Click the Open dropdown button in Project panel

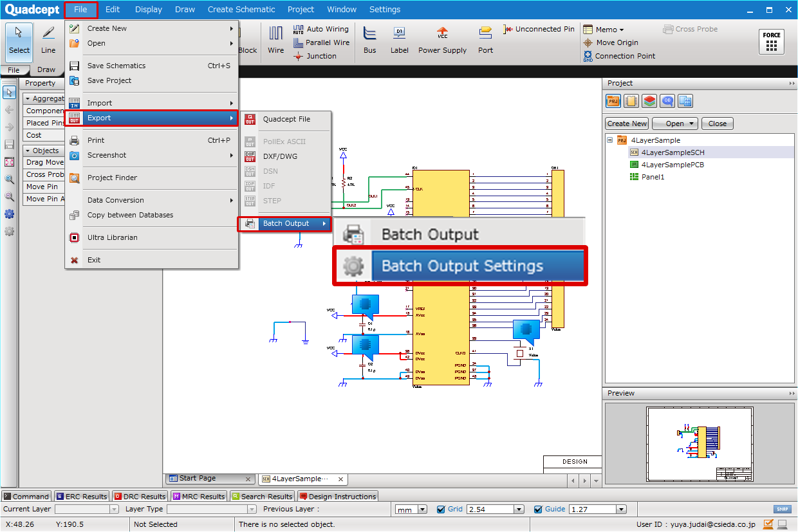click(675, 124)
